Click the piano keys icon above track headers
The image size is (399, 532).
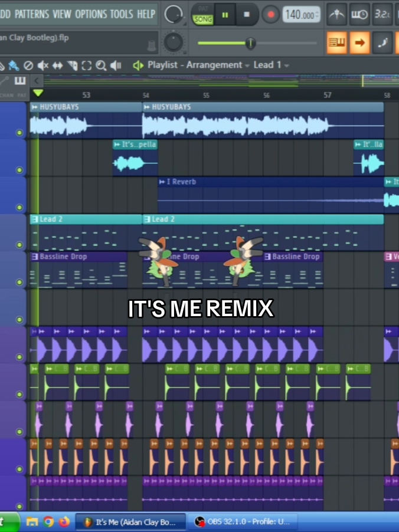20,81
